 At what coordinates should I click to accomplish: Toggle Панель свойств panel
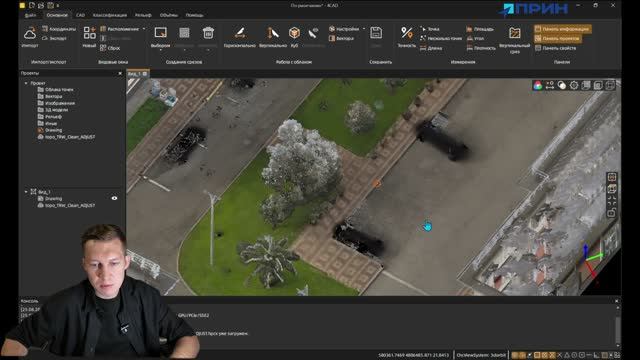[x=556, y=48]
